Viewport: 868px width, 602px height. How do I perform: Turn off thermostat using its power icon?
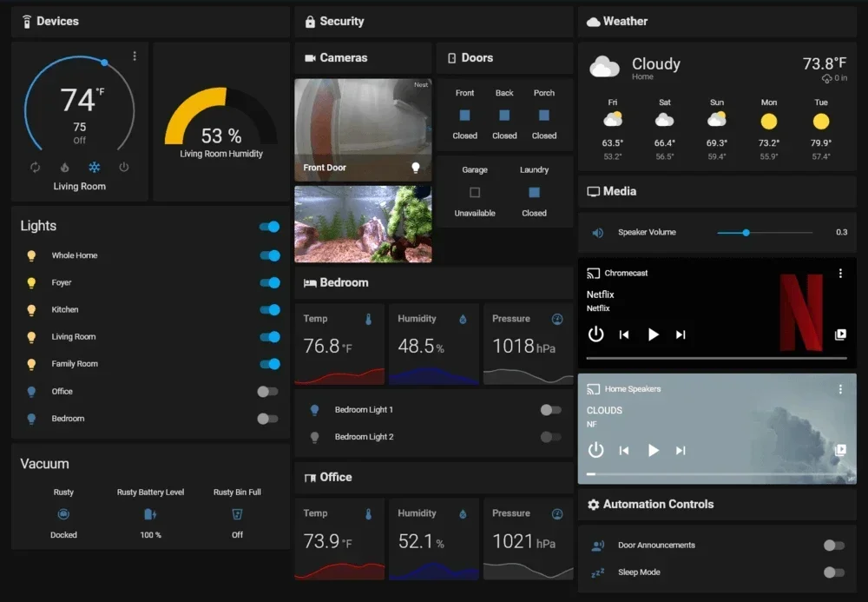(123, 167)
